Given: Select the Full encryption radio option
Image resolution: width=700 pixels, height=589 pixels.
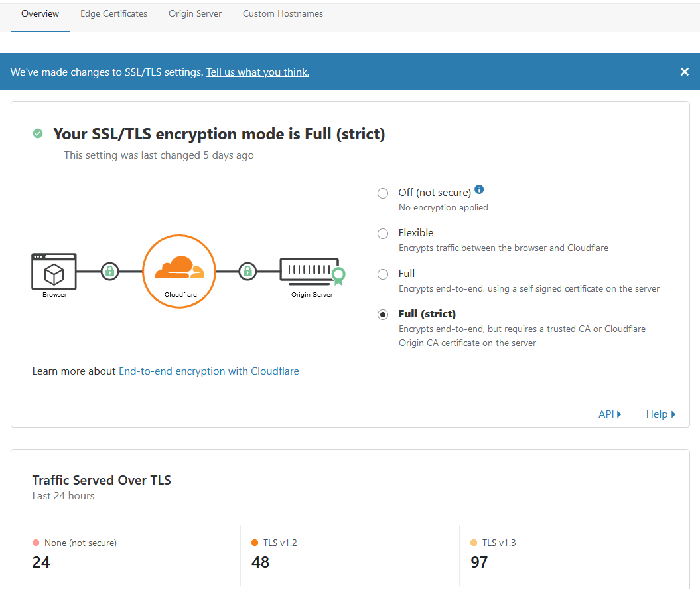Looking at the screenshot, I should (383, 274).
